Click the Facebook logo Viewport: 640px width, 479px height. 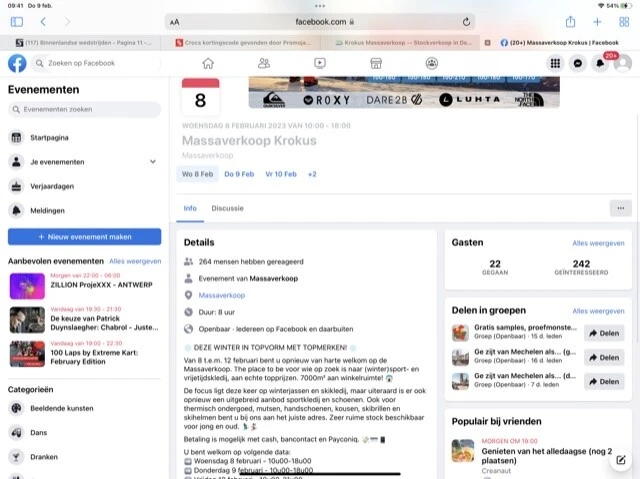[17, 63]
